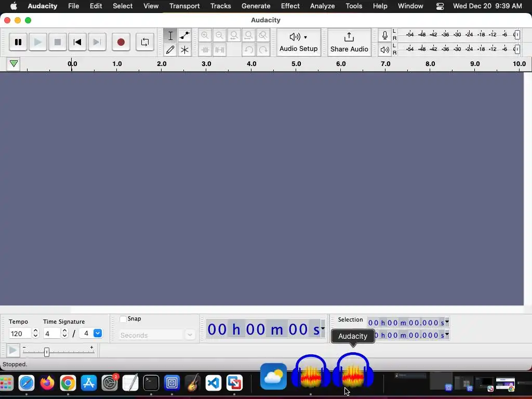The image size is (532, 399).
Task: Open the Tracks menu
Action: click(220, 6)
